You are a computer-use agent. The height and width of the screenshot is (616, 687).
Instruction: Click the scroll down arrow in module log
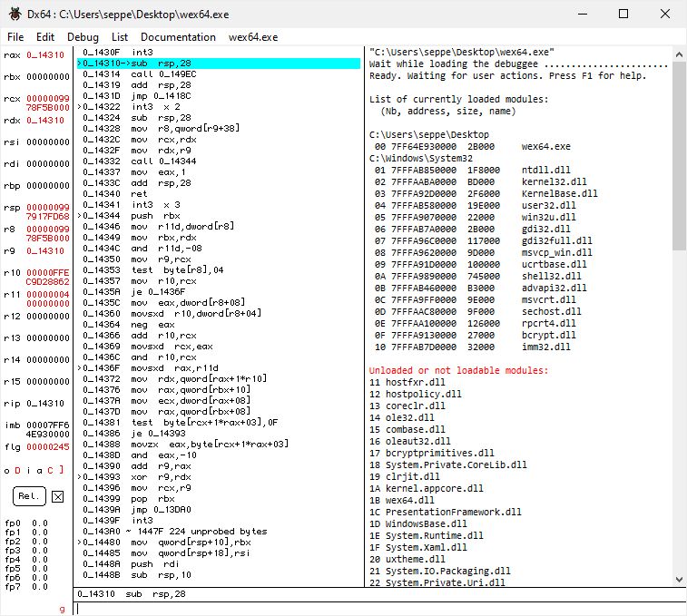pos(679,579)
